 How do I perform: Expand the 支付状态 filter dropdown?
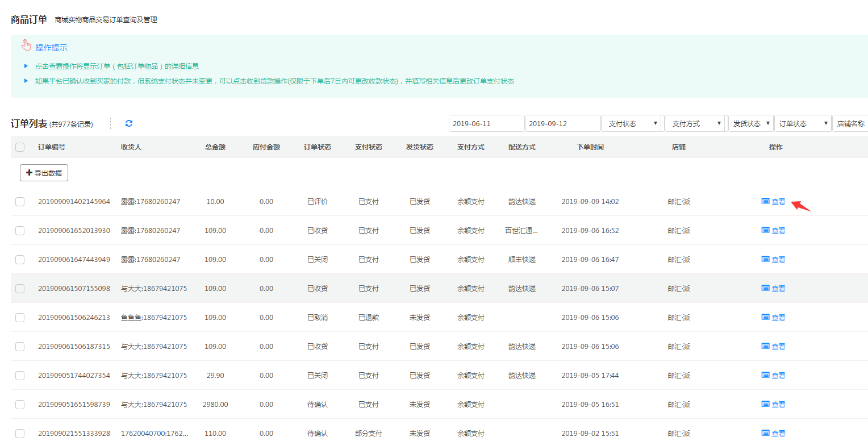[x=632, y=123]
